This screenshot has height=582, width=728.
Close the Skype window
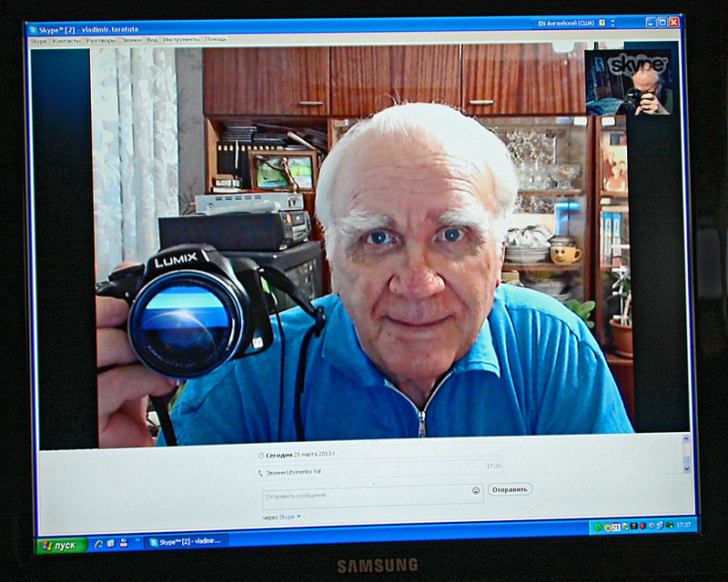coord(674,22)
